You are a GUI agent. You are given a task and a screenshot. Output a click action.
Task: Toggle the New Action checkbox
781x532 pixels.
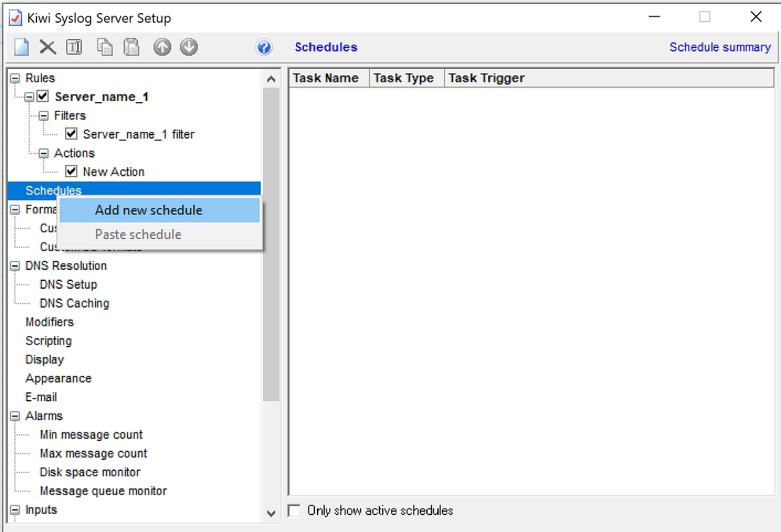(x=72, y=171)
